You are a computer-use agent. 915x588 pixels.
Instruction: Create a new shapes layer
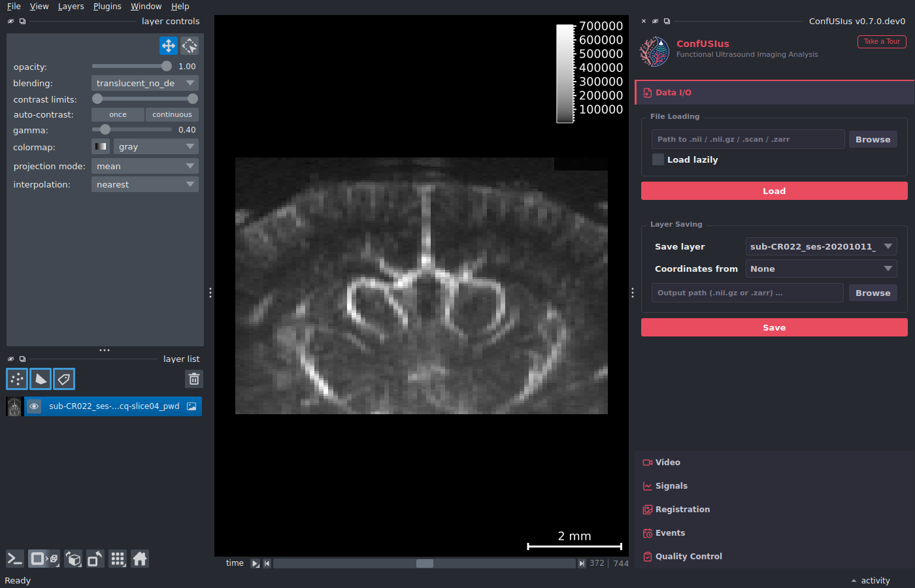(x=41, y=379)
